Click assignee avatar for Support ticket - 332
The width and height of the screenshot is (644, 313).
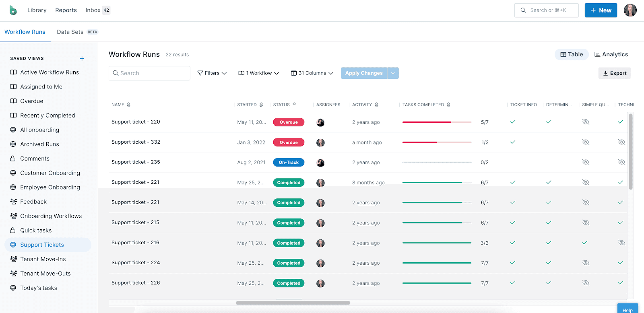click(320, 142)
